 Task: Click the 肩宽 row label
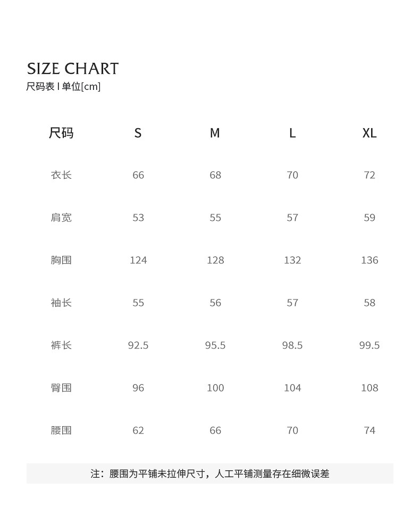(61, 218)
